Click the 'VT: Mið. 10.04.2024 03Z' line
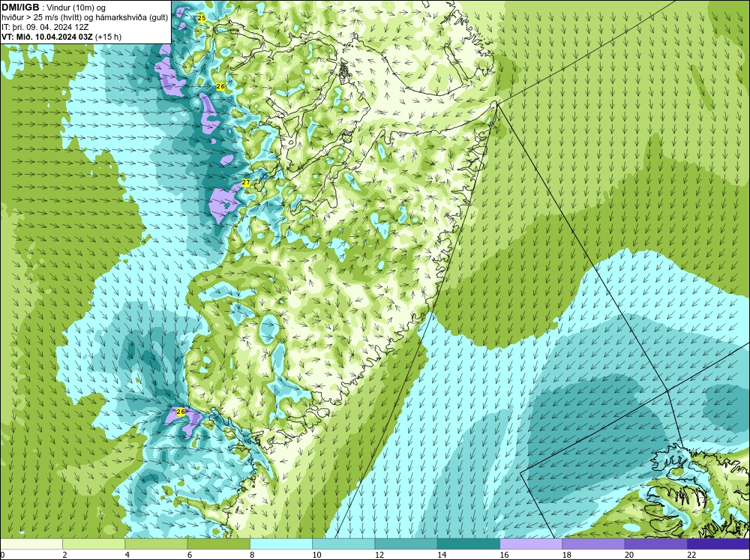The width and height of the screenshot is (750, 560). 47,37
